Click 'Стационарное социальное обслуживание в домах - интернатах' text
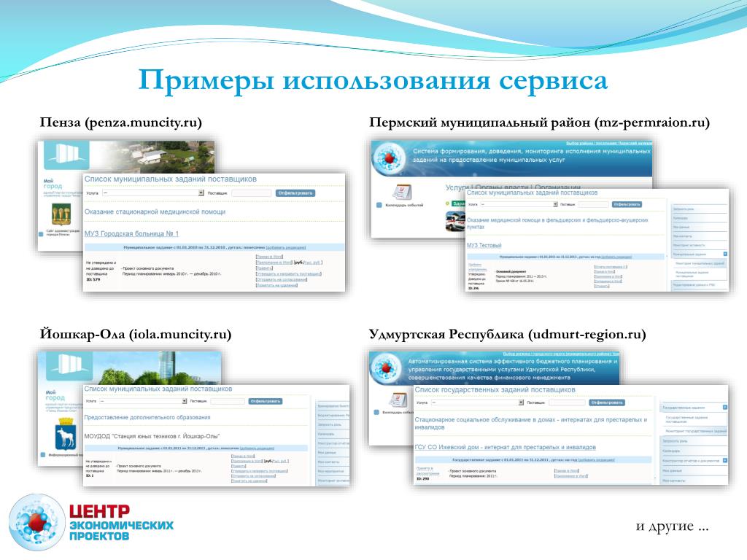This screenshot has height=560, width=747. point(531,424)
